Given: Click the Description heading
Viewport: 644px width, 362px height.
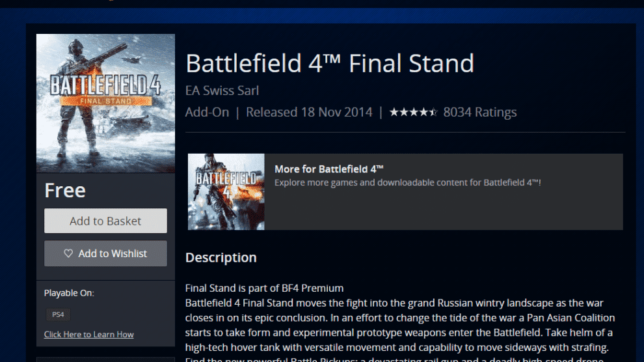Looking at the screenshot, I should point(221,258).
